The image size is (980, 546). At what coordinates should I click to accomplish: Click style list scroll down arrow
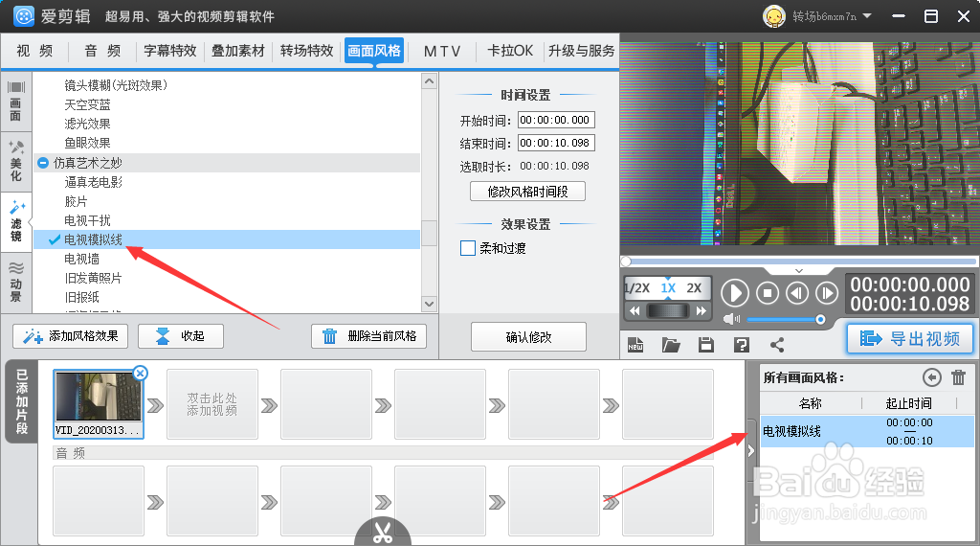tap(429, 304)
